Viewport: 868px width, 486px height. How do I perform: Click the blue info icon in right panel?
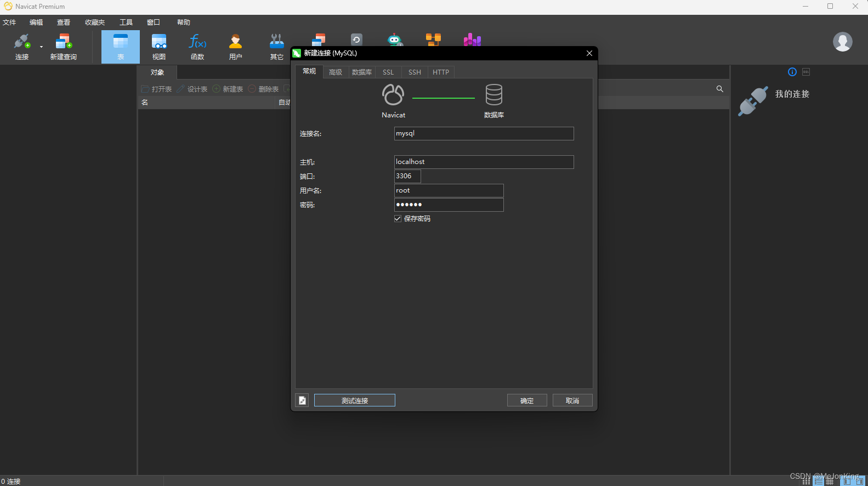[x=792, y=72]
